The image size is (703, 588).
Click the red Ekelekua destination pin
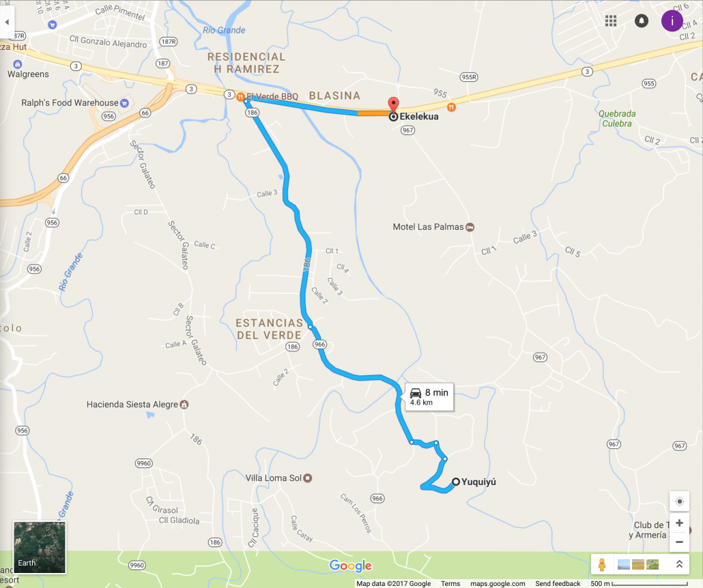(x=393, y=106)
